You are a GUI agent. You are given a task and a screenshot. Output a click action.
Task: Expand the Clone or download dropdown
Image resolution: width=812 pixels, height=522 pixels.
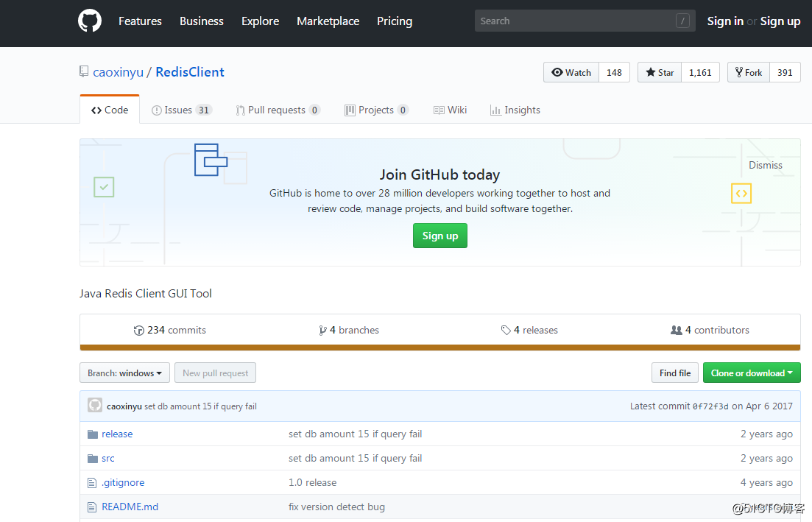click(752, 373)
